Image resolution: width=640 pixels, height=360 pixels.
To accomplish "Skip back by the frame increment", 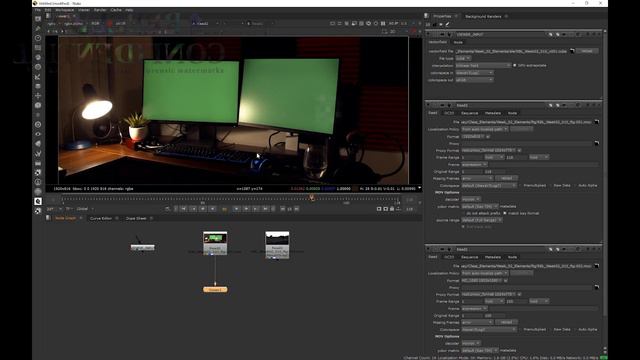I will click(x=282, y=209).
